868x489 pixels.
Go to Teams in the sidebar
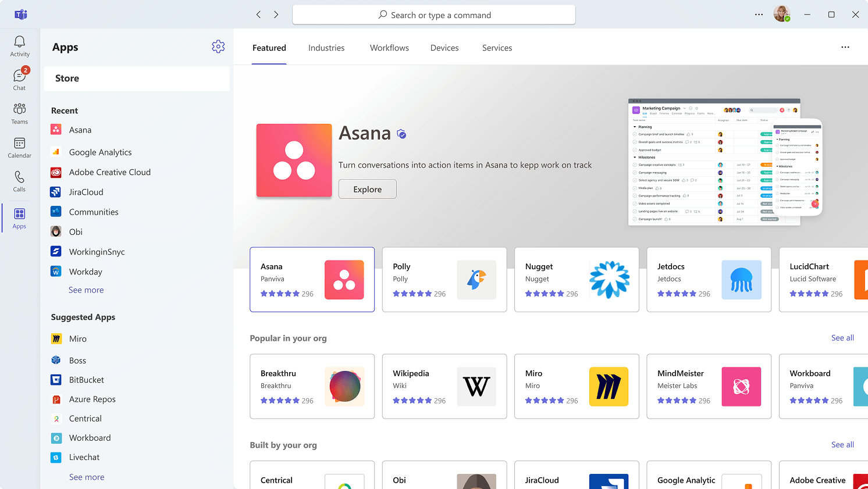[20, 113]
